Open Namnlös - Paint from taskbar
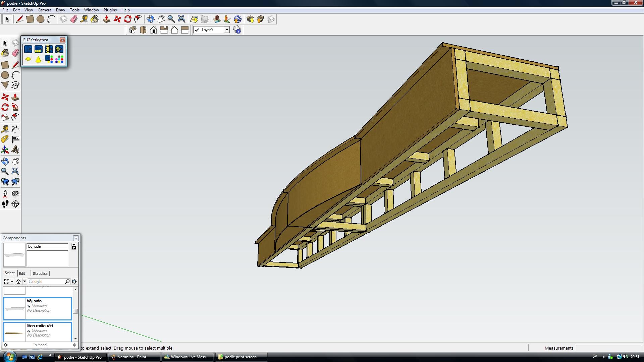The image size is (644, 362). 134,357
